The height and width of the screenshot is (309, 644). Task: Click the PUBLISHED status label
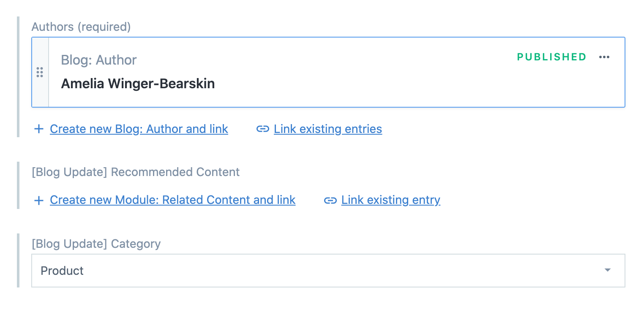click(x=551, y=57)
